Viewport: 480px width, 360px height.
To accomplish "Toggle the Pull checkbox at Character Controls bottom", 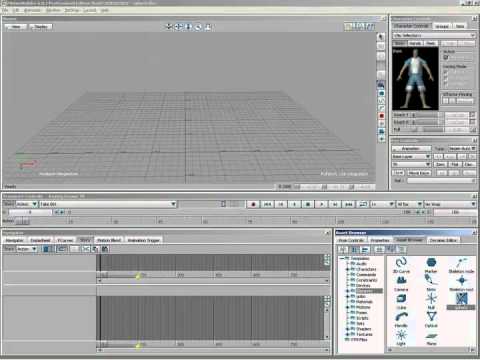I will point(472,129).
